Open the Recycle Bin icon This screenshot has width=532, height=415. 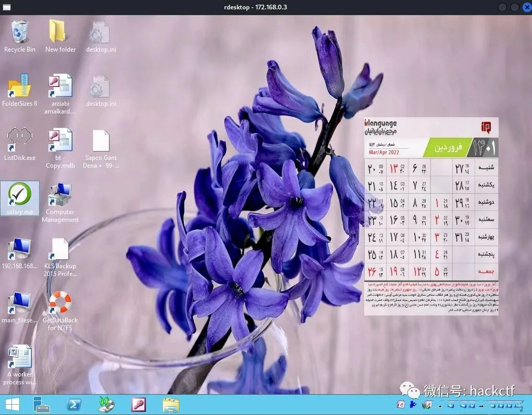click(20, 36)
